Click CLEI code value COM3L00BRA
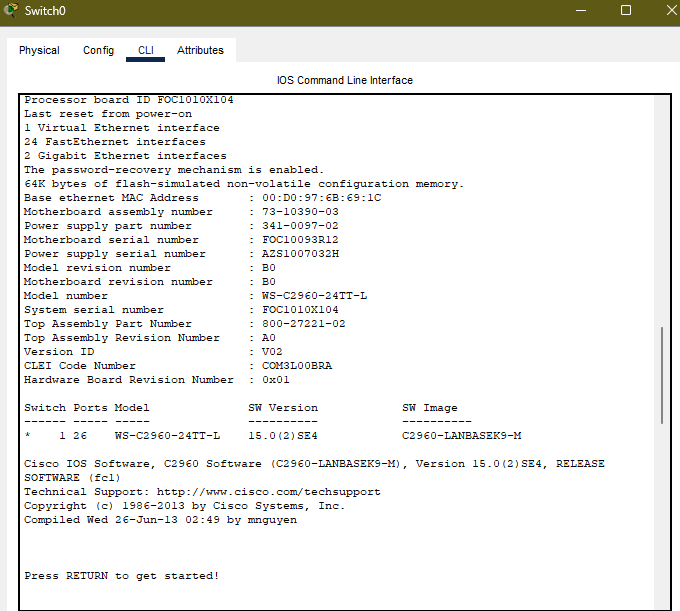The image size is (680, 611). coord(297,366)
